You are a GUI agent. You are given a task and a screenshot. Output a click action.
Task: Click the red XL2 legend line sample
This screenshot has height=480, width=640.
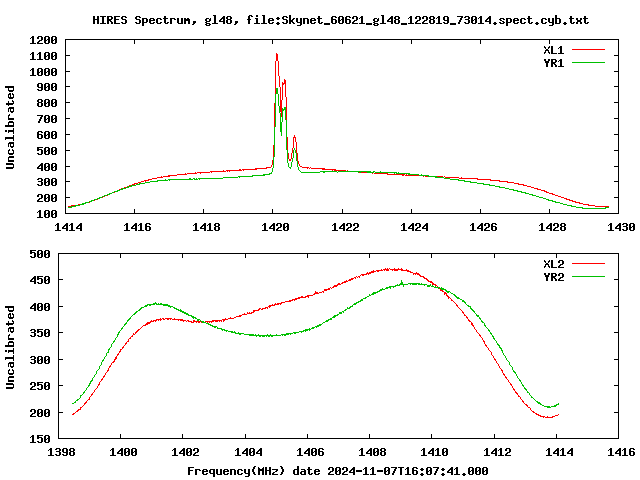point(588,264)
